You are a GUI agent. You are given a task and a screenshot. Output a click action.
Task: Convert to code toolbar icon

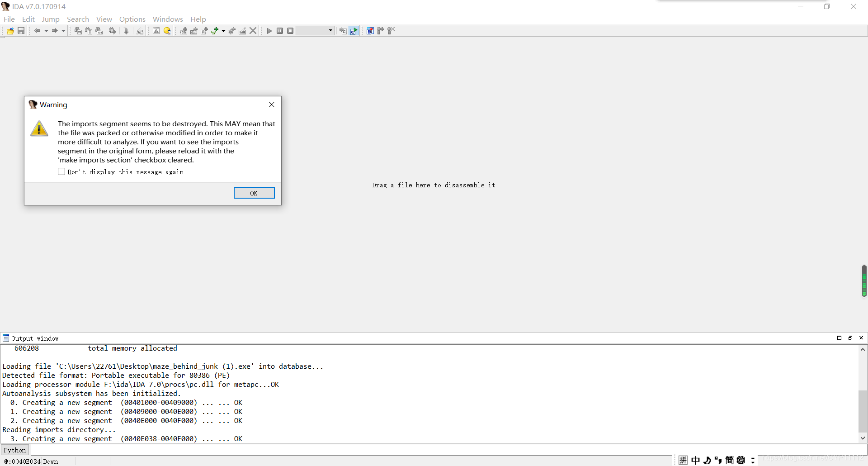[184, 31]
